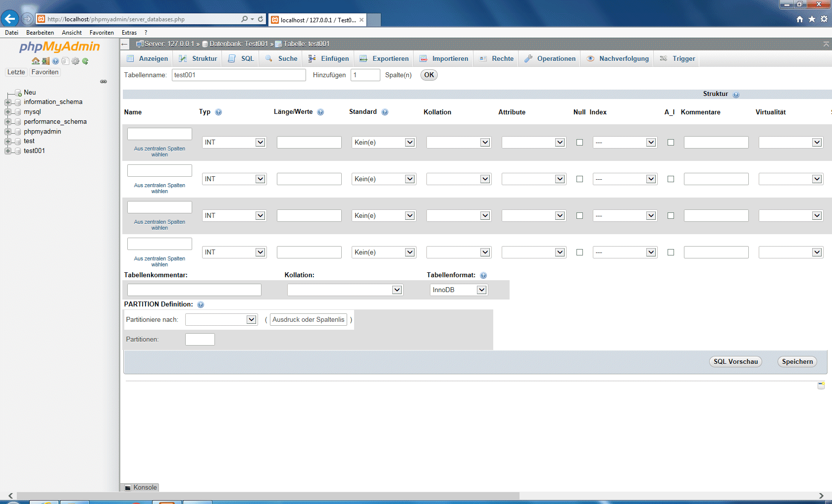The width and height of the screenshot is (832, 504).
Task: Open help icon next to Struktur heading
Action: pos(736,95)
